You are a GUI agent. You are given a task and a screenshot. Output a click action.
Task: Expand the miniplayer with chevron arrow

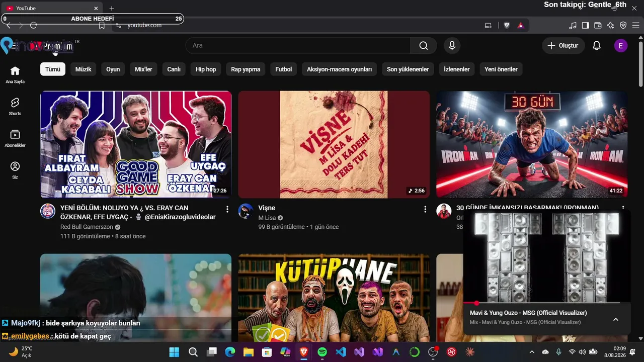pyautogui.click(x=615, y=319)
